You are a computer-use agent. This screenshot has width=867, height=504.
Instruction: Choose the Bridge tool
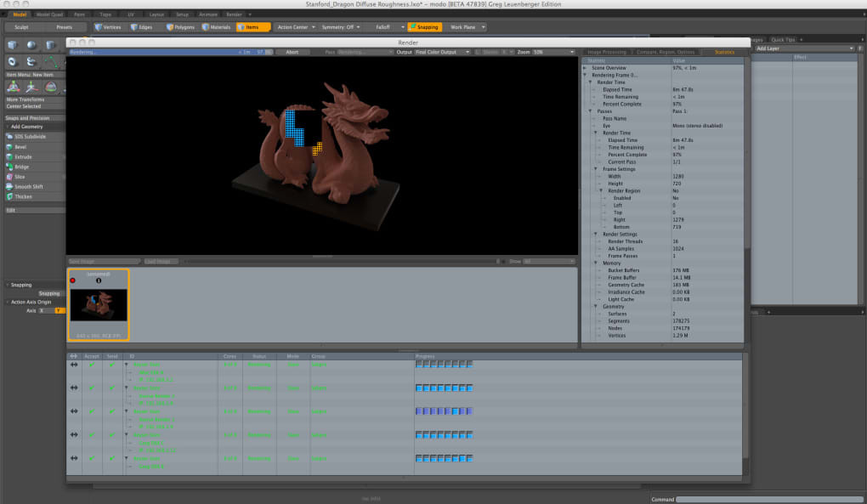[35, 167]
